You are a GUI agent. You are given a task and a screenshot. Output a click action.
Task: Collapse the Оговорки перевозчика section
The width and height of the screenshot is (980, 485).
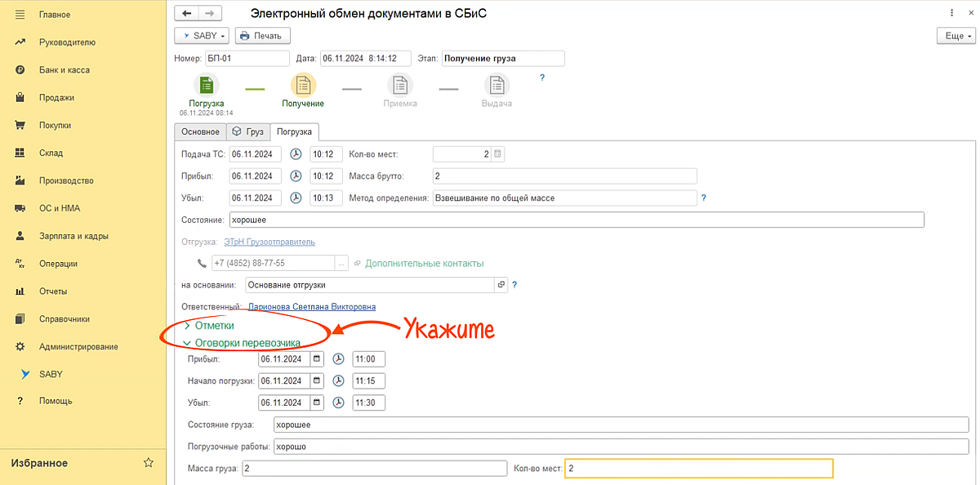pos(241,343)
